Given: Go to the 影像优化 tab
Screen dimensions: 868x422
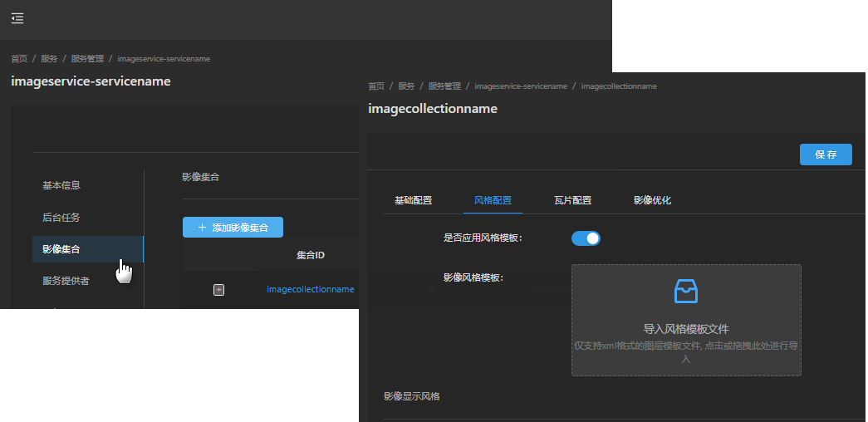Looking at the screenshot, I should [x=652, y=200].
